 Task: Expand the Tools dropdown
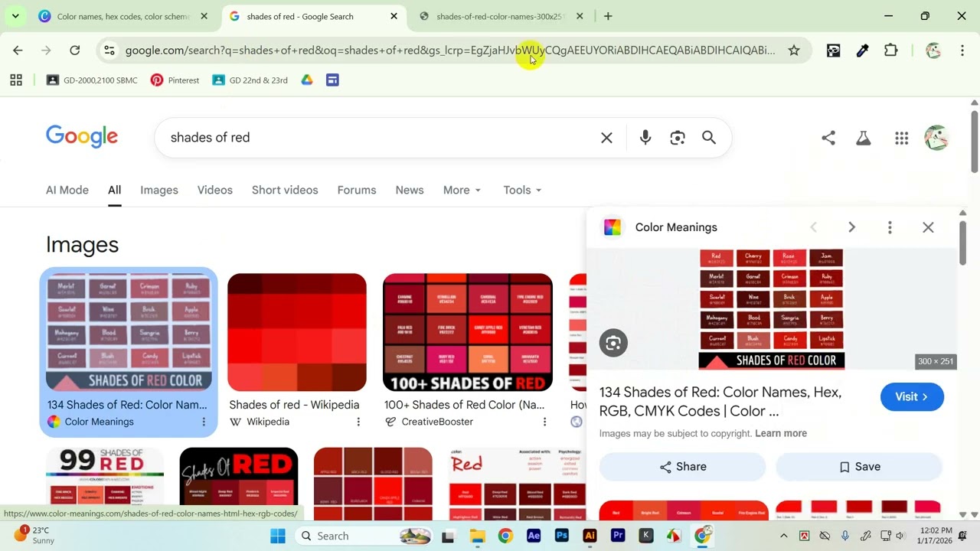(x=522, y=190)
